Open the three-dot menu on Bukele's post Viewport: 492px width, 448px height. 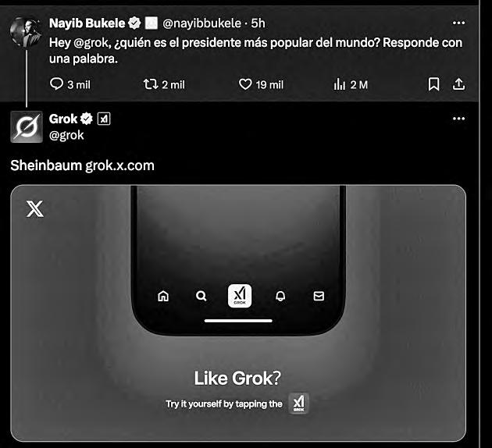tap(458, 23)
